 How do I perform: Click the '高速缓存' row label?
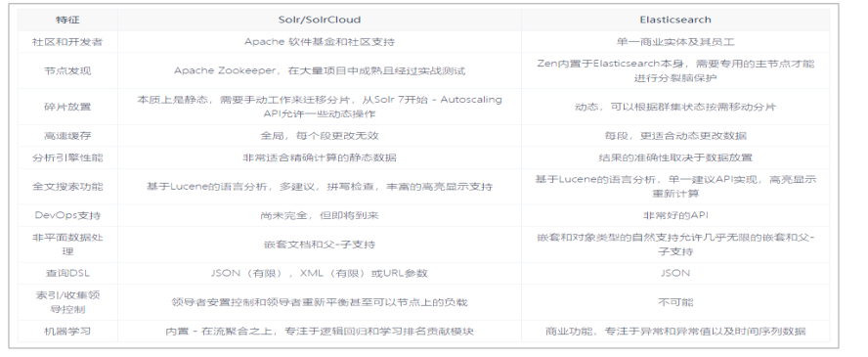[67, 136]
